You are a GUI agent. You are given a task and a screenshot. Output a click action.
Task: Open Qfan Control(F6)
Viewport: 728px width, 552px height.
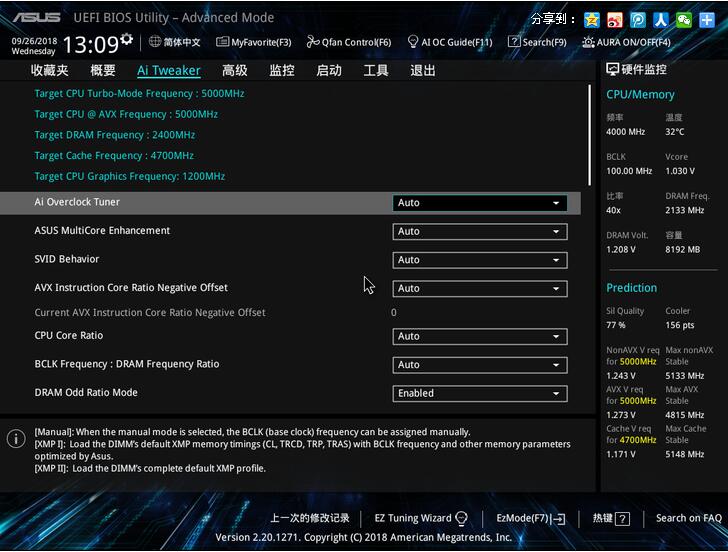tap(349, 42)
